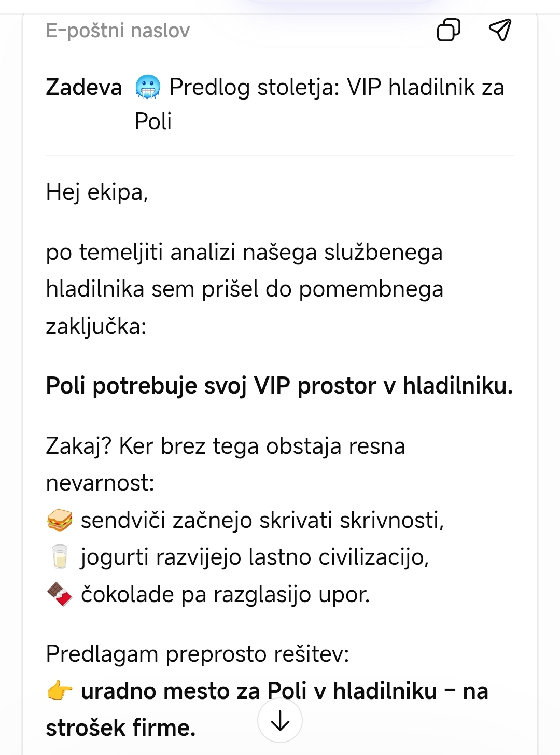Tap the sandwich emoji
560x755 pixels.
click(x=60, y=520)
